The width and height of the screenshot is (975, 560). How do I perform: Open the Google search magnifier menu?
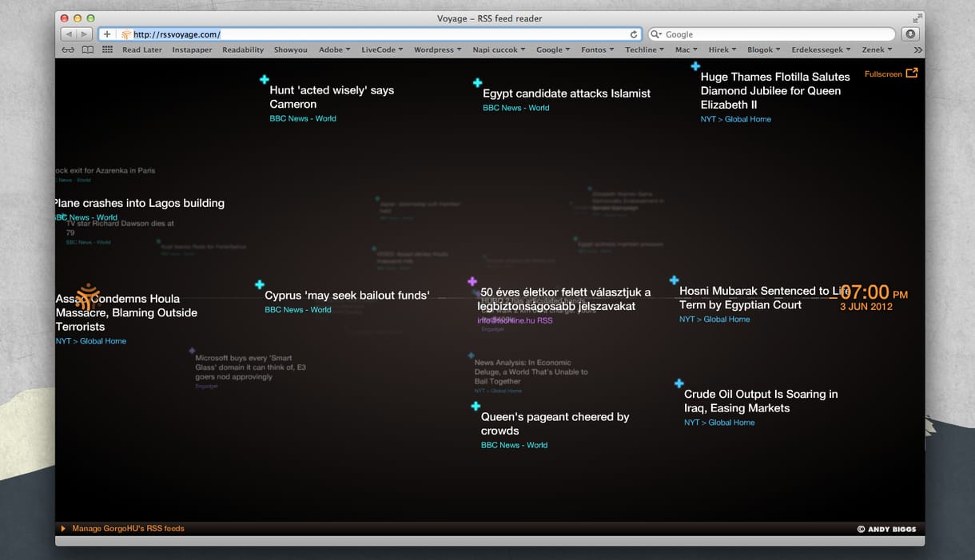[657, 34]
